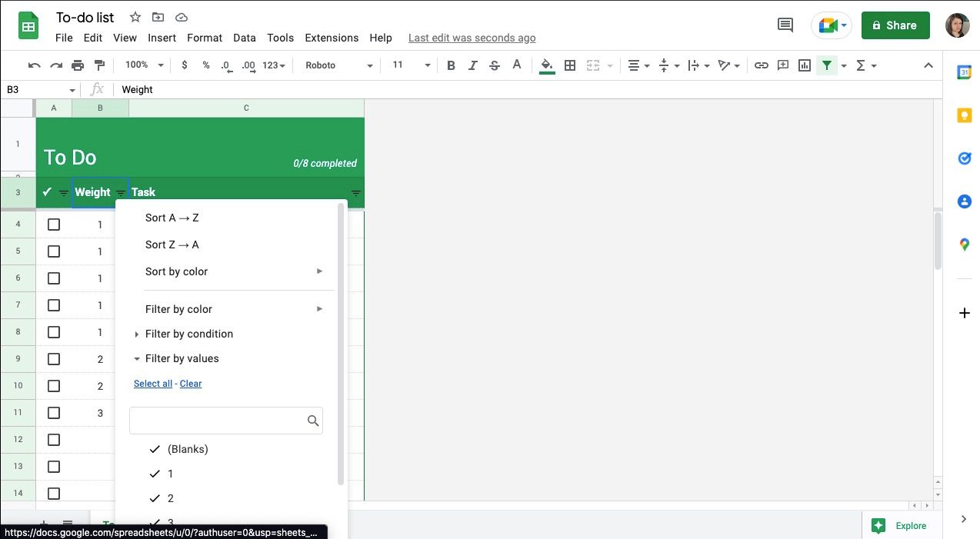
Task: Activate the paint format roller
Action: [99, 65]
